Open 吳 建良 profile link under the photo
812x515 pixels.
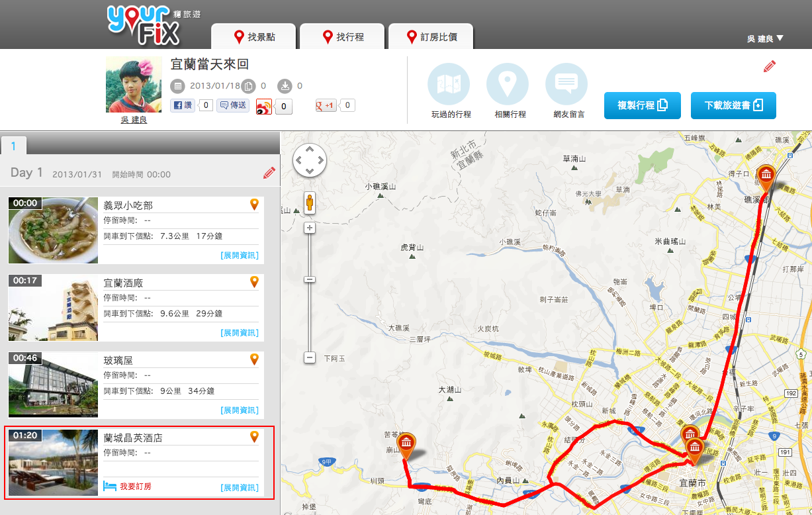(x=134, y=120)
